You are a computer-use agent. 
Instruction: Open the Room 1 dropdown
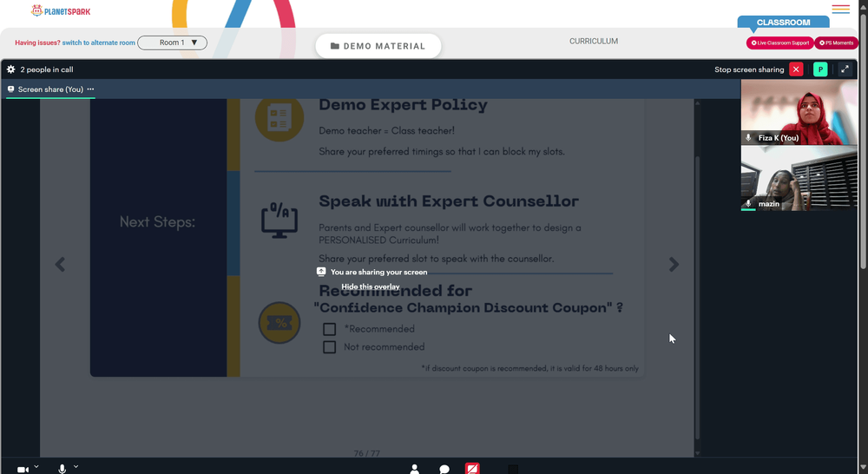pyautogui.click(x=172, y=43)
